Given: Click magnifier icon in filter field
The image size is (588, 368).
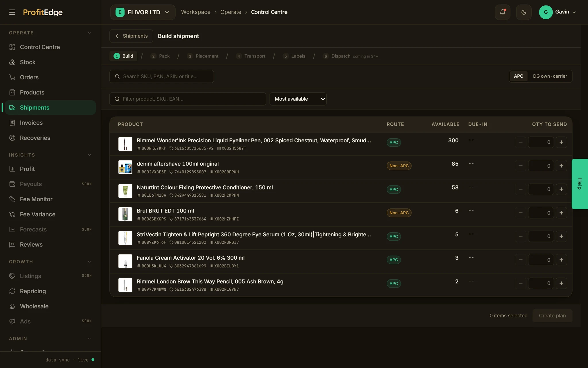Looking at the screenshot, I should point(117,99).
